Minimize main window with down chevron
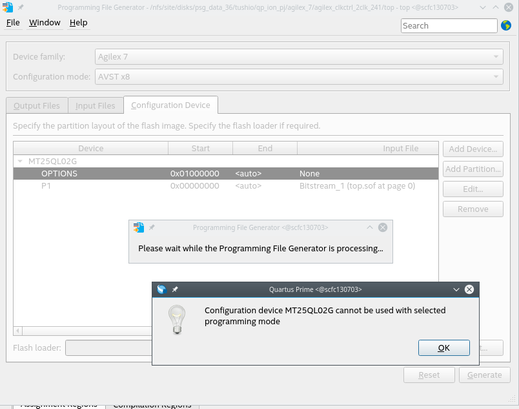The width and height of the screenshot is (519, 409). click(483, 7)
